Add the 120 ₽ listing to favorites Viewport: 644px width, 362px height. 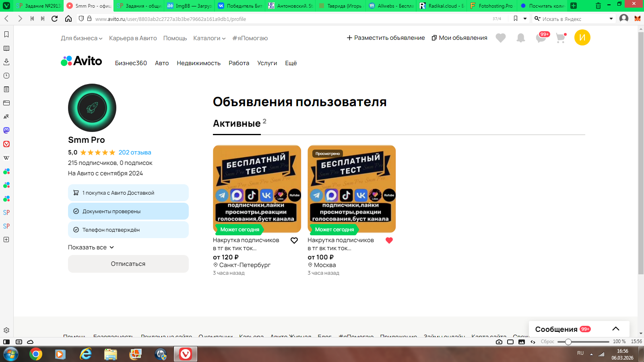pyautogui.click(x=294, y=241)
